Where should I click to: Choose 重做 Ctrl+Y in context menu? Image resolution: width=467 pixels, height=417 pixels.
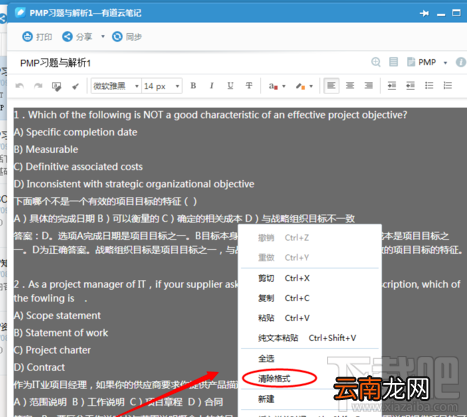310,257
